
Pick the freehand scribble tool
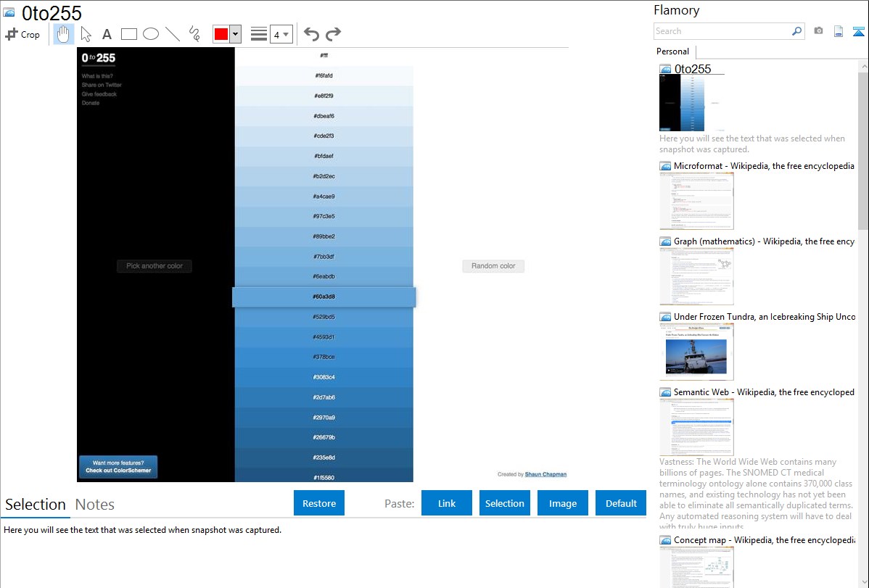194,34
